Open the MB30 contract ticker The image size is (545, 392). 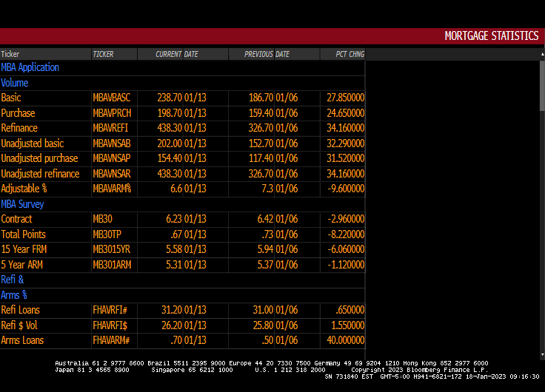pos(104,219)
